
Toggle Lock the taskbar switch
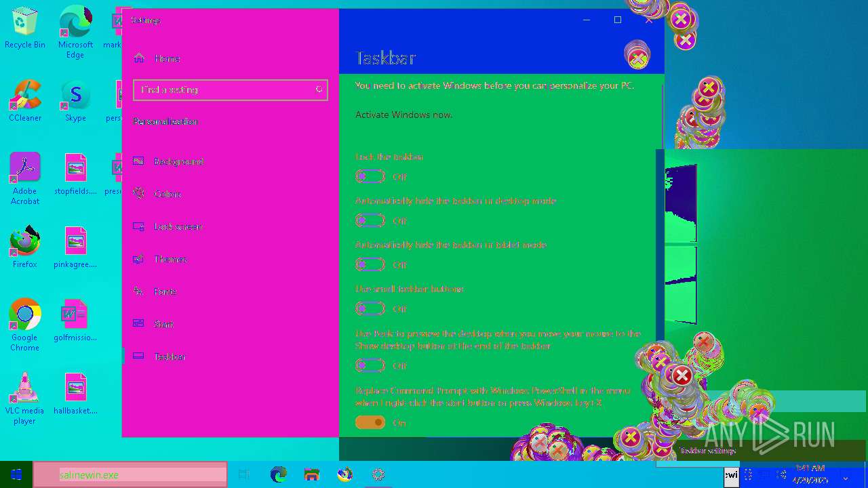click(370, 176)
